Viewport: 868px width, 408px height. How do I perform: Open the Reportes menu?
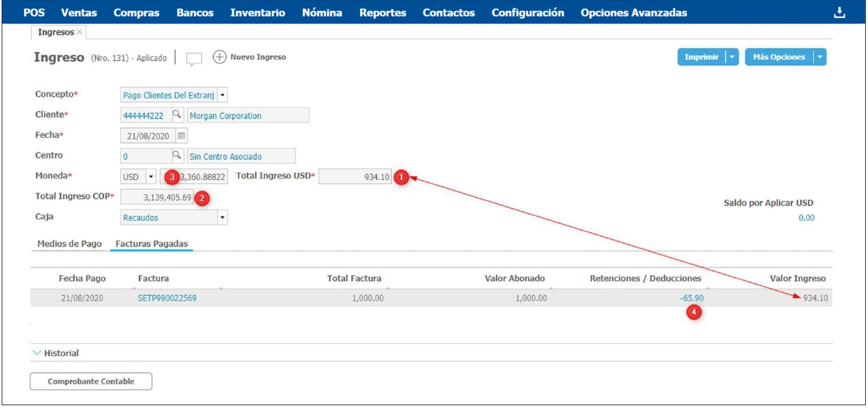(x=382, y=12)
